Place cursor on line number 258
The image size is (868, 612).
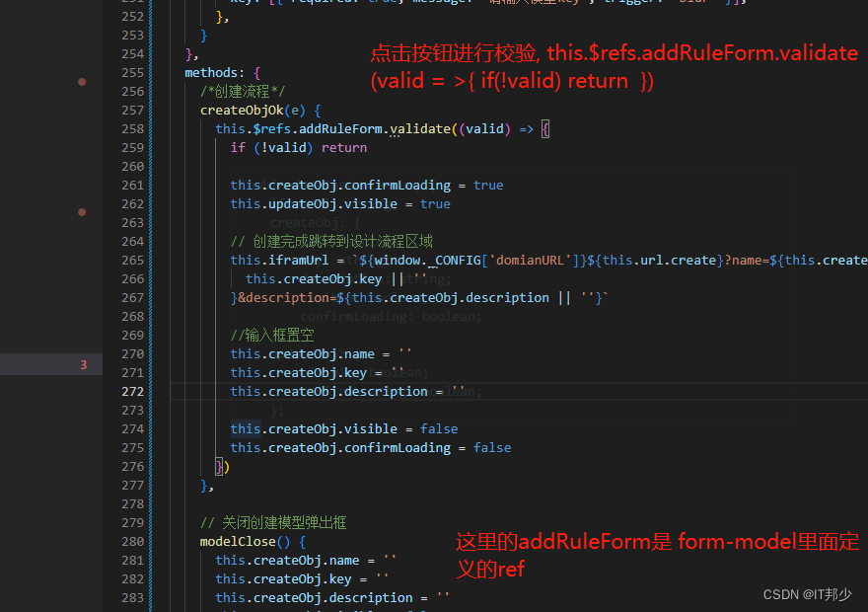click(x=131, y=128)
